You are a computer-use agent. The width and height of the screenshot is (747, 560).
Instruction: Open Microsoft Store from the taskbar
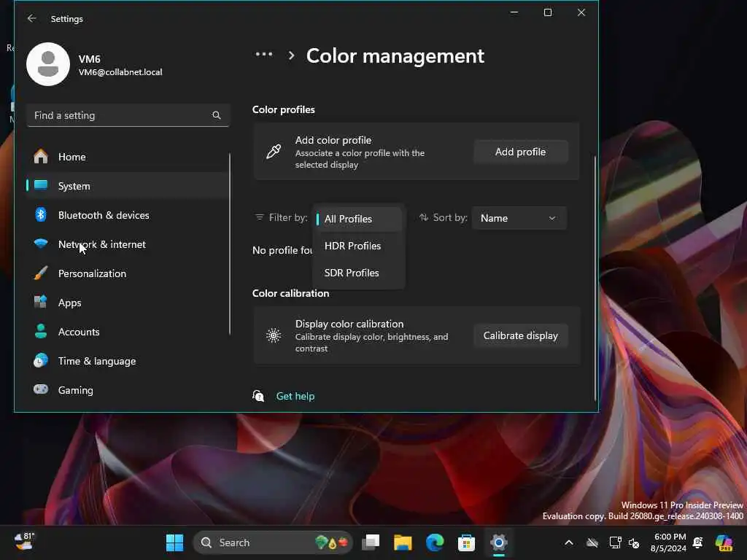(466, 542)
